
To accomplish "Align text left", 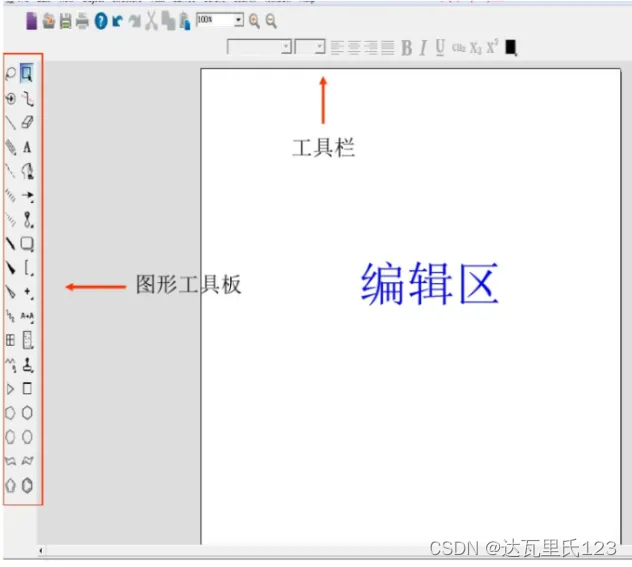I will (x=337, y=48).
